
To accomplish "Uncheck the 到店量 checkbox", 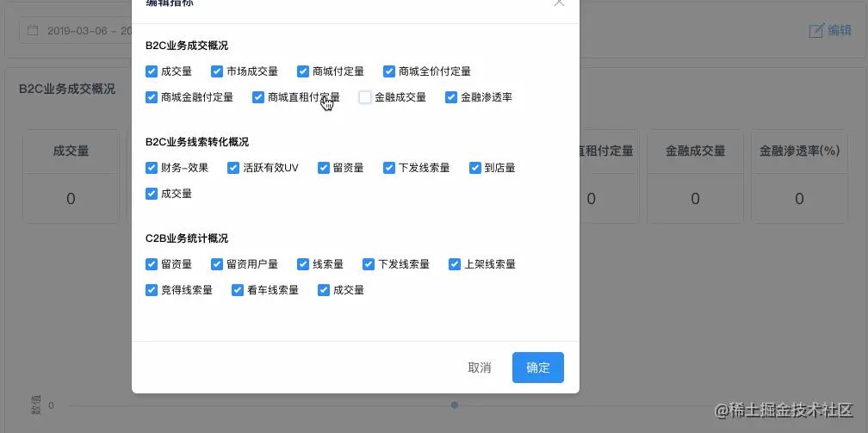I will [x=475, y=168].
